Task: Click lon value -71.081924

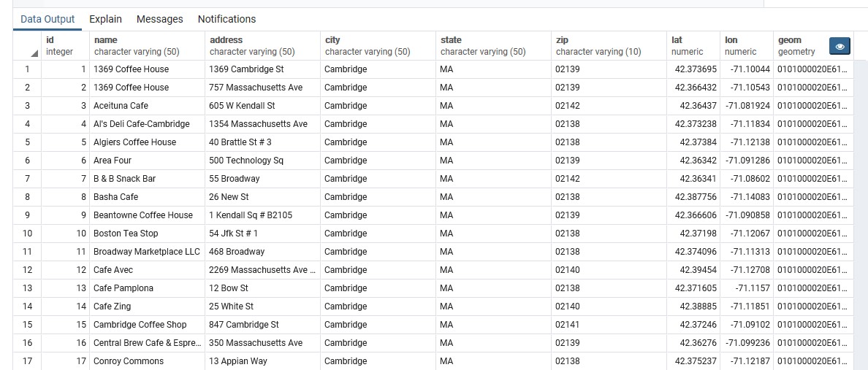Action: pos(747,106)
